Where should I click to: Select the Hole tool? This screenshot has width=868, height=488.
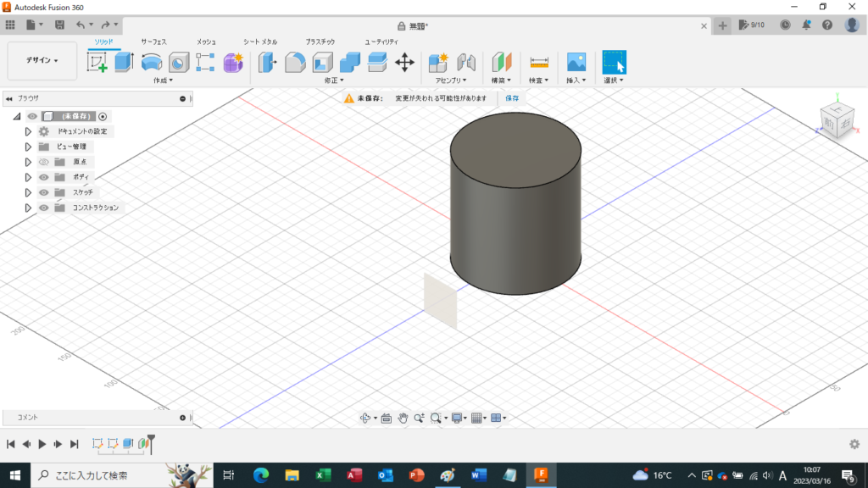pos(178,63)
